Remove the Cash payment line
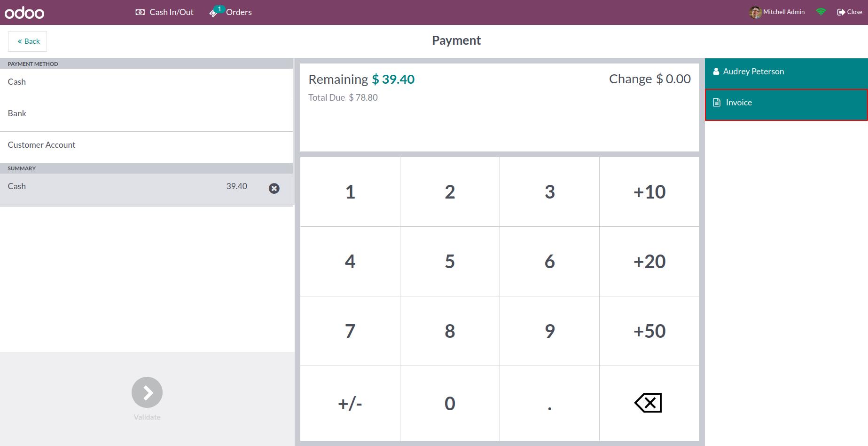 (x=274, y=189)
